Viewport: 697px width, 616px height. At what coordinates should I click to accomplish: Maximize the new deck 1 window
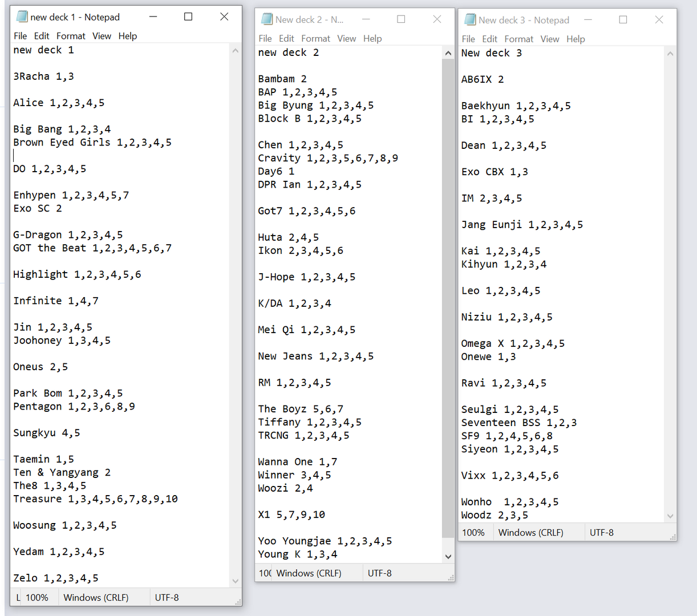188,17
